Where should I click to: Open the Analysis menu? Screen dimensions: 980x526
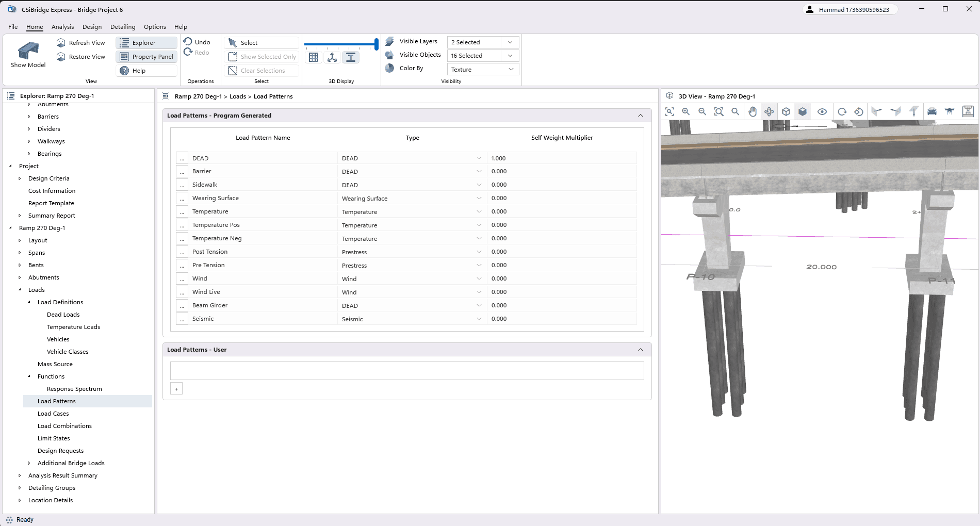click(62, 27)
